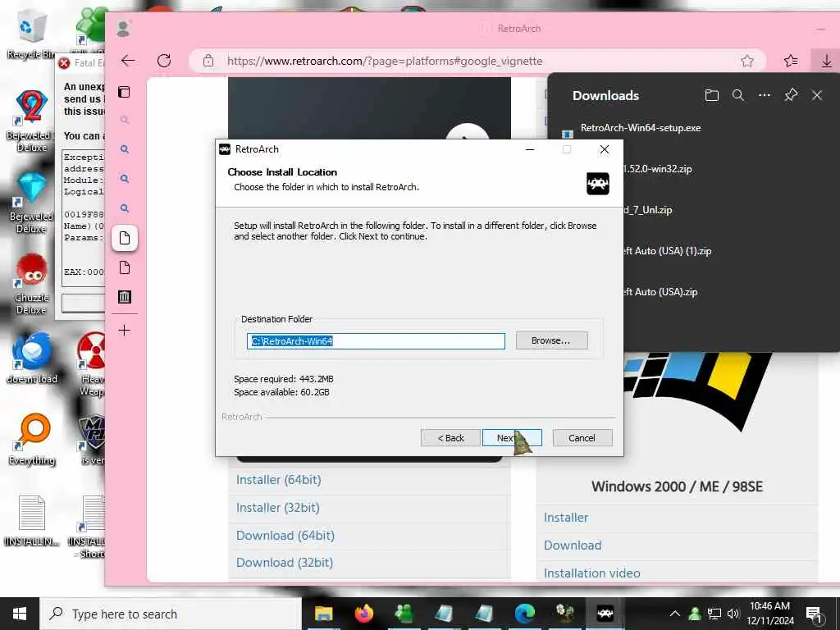The height and width of the screenshot is (630, 840).
Task: Open the downloads folder icon in Downloads panel
Action: tap(712, 95)
